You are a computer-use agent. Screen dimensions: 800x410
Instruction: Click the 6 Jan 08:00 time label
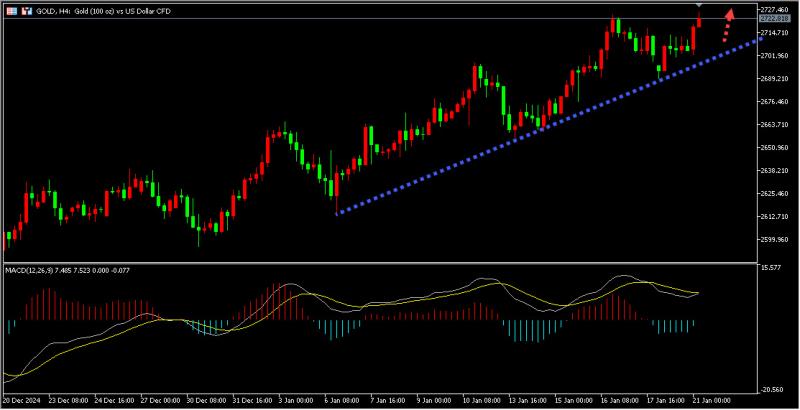click(x=340, y=400)
